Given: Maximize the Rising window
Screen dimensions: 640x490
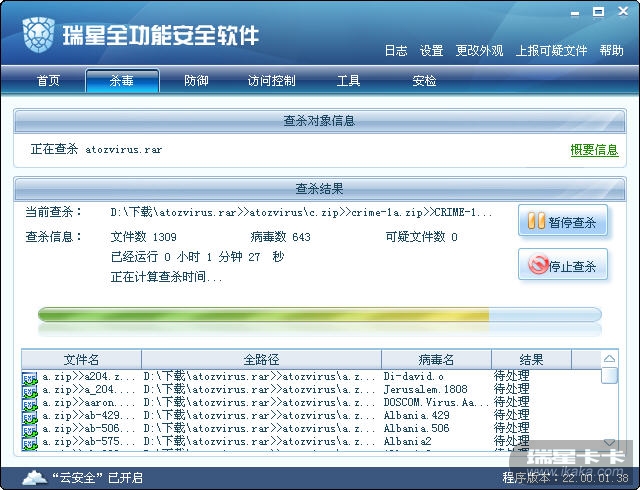Looking at the screenshot, I should (x=599, y=12).
